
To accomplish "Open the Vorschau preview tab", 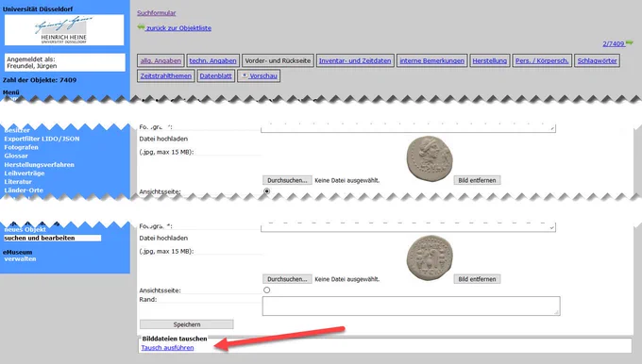I will [x=259, y=75].
